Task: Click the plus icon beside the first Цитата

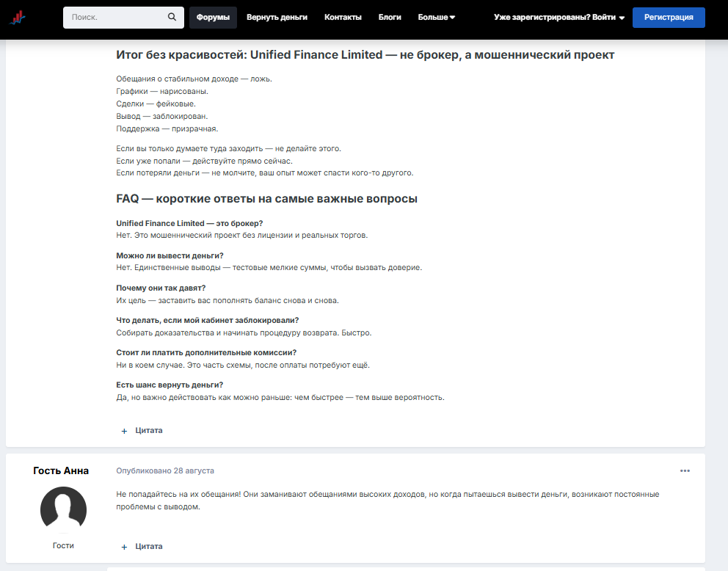Action: pos(124,431)
